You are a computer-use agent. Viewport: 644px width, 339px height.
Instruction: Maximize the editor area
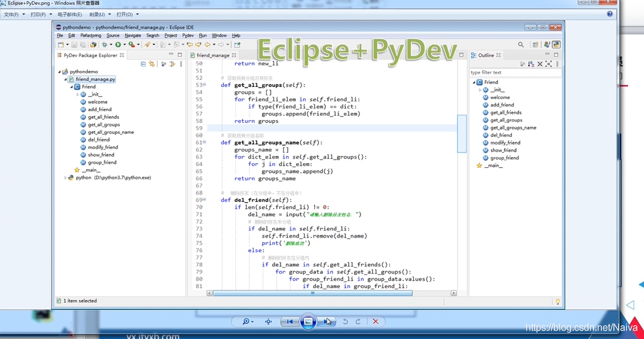461,55
